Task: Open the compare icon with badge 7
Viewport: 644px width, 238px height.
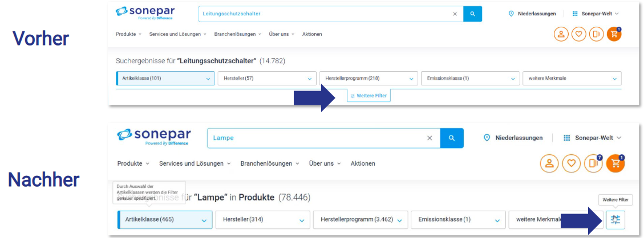Action: click(x=593, y=163)
